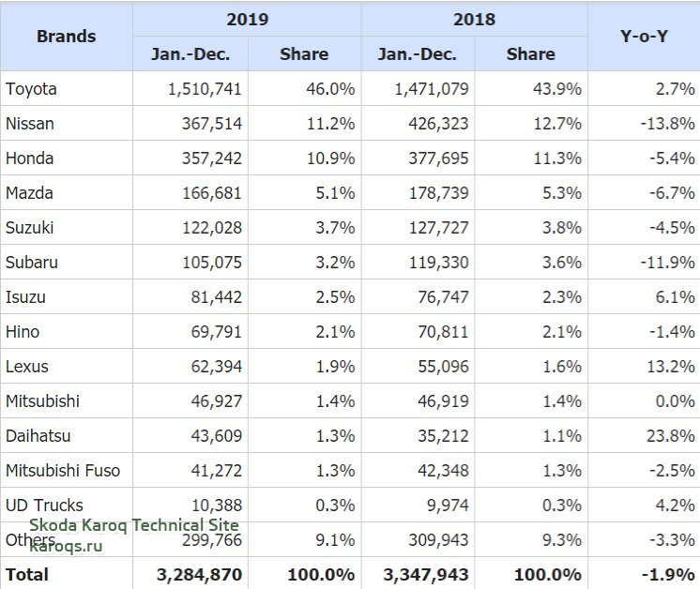Viewport: 700px width, 589px height.
Task: Click Total 2018 value 3,347,943
Action: tap(426, 575)
